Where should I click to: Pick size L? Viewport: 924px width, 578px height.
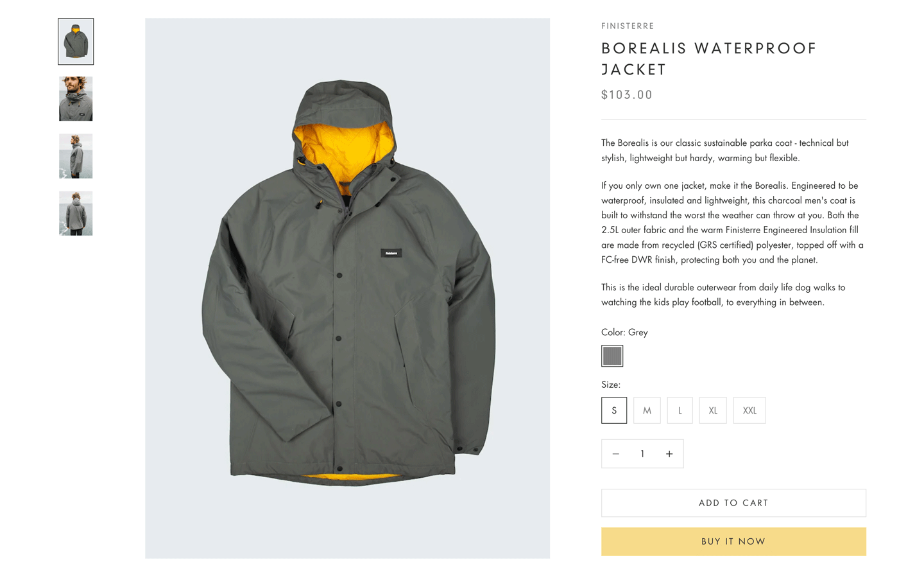(680, 410)
